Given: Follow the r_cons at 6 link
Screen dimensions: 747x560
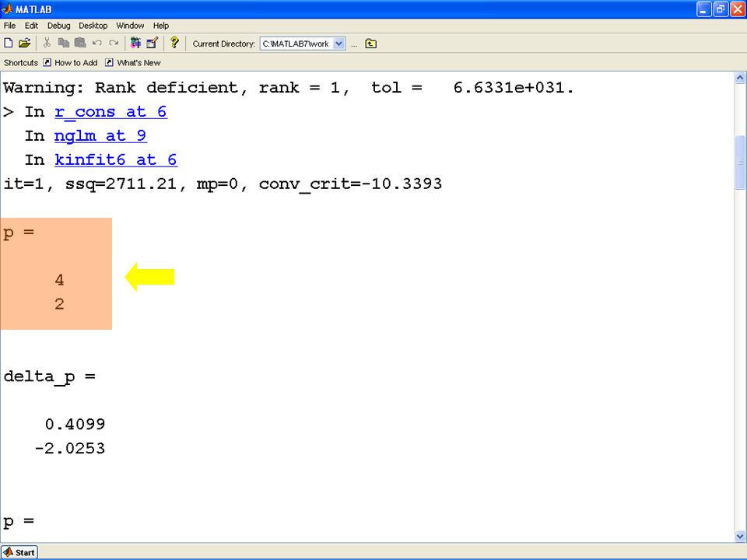Looking at the screenshot, I should [x=110, y=112].
